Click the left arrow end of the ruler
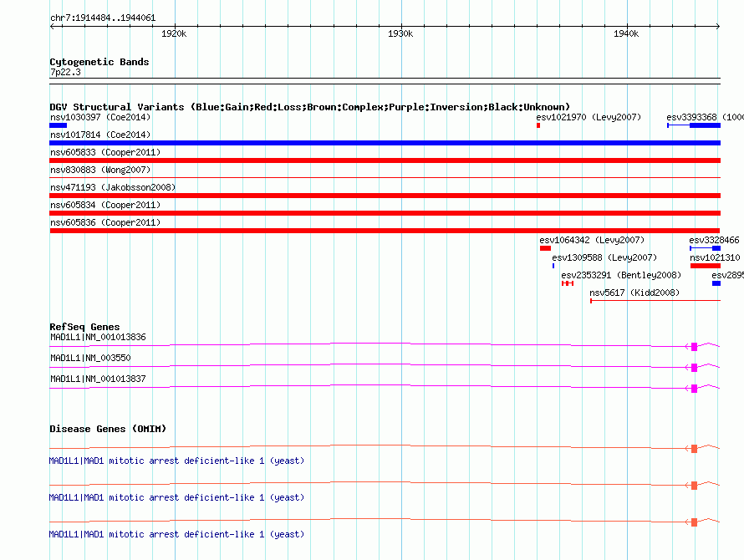Image resolution: width=744 pixels, height=560 pixels. tap(52, 26)
